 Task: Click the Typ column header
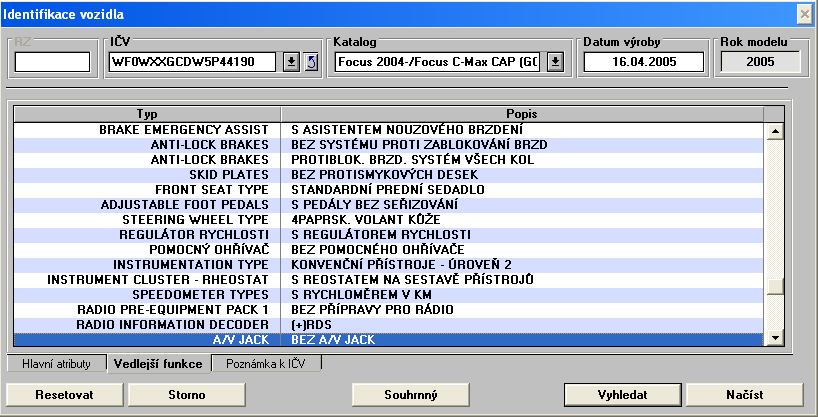[x=147, y=114]
